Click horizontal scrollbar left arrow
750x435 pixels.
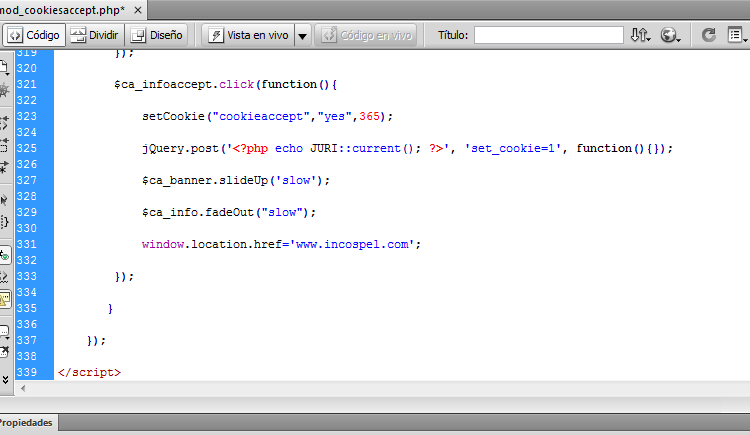tap(22, 389)
